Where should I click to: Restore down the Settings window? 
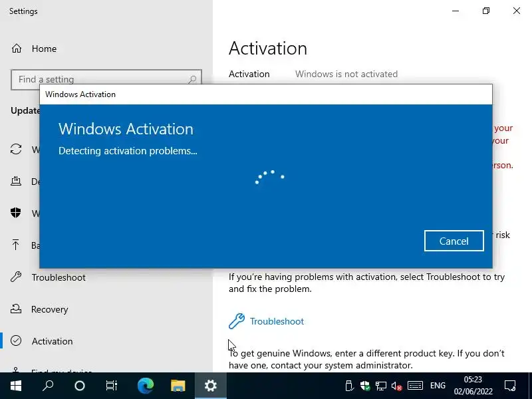486,11
